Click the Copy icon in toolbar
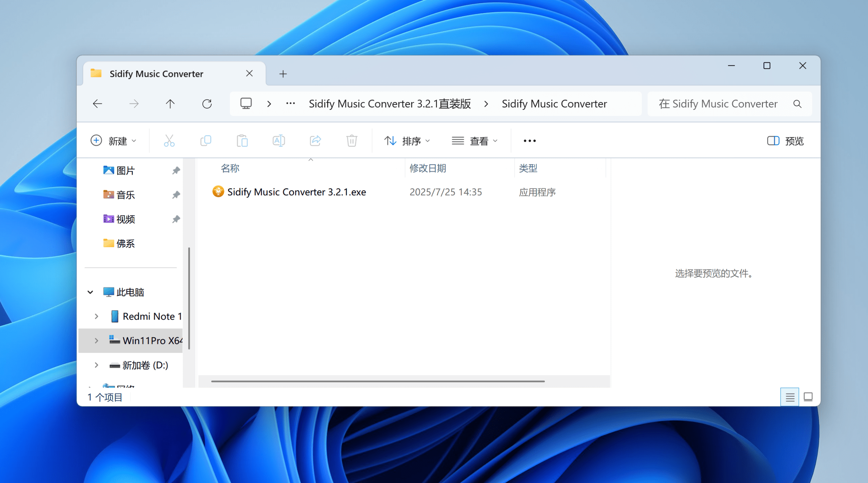Screen dimensions: 868x483 click(206, 141)
